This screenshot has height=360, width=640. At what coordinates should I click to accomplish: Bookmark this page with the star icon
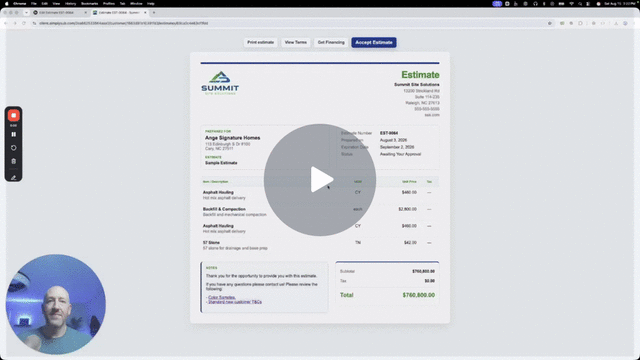click(x=550, y=23)
